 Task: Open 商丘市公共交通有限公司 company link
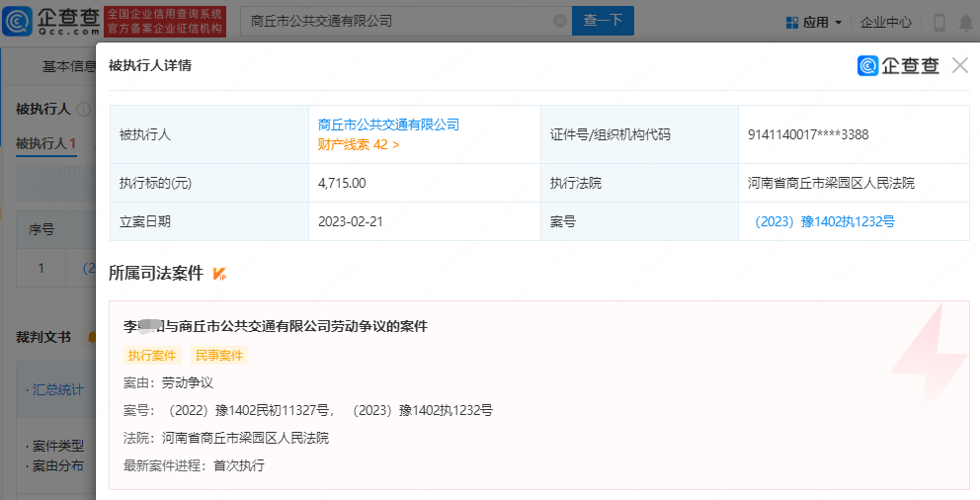(x=388, y=125)
